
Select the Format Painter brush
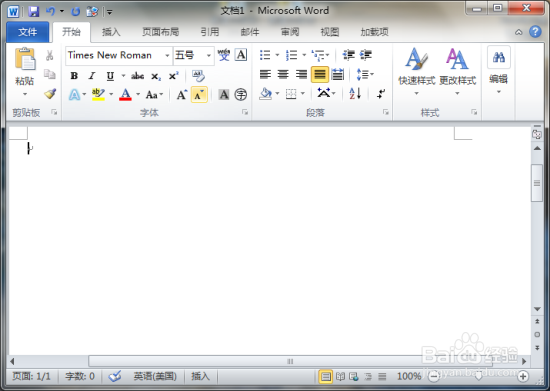[x=50, y=94]
